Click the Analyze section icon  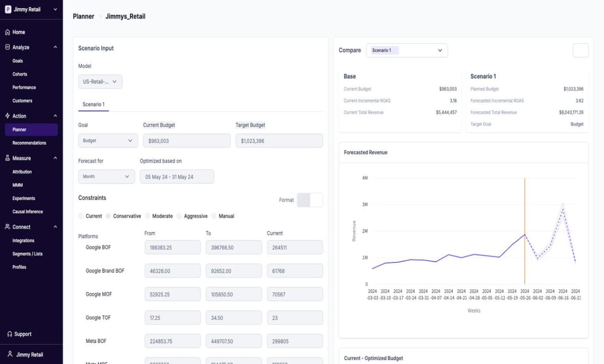(x=8, y=47)
